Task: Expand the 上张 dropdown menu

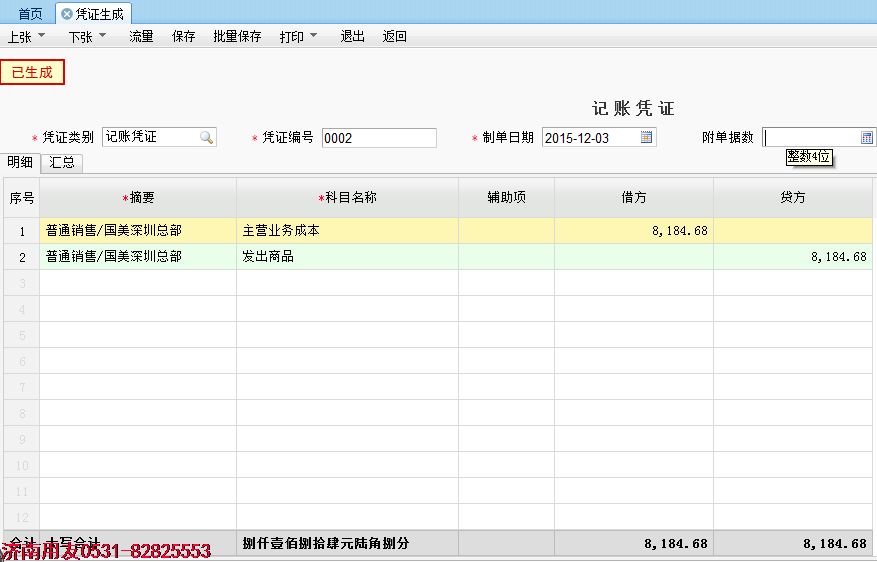Action: [26, 37]
